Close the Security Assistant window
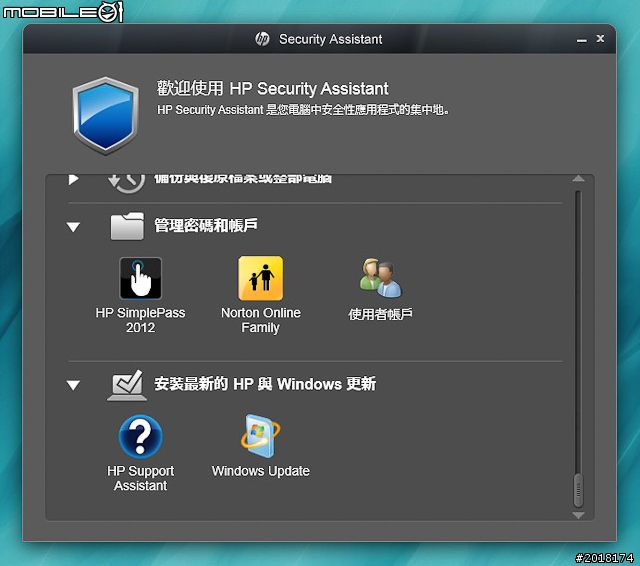 [x=600, y=38]
